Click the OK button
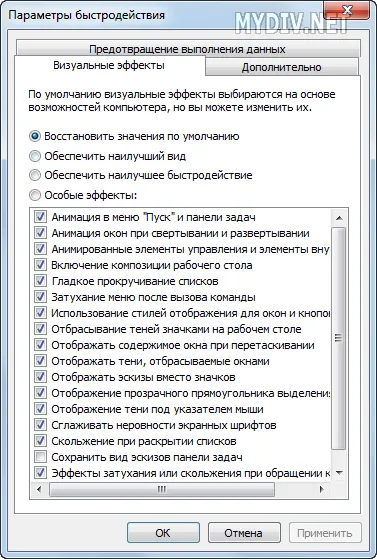This screenshot has height=559, width=377. (163, 533)
